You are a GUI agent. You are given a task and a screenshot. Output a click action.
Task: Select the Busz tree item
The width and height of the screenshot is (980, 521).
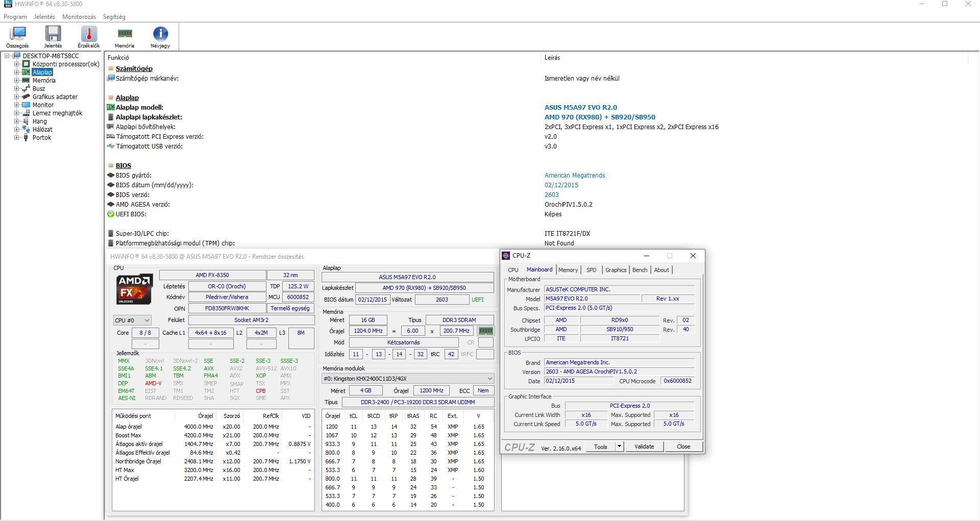pyautogui.click(x=39, y=89)
